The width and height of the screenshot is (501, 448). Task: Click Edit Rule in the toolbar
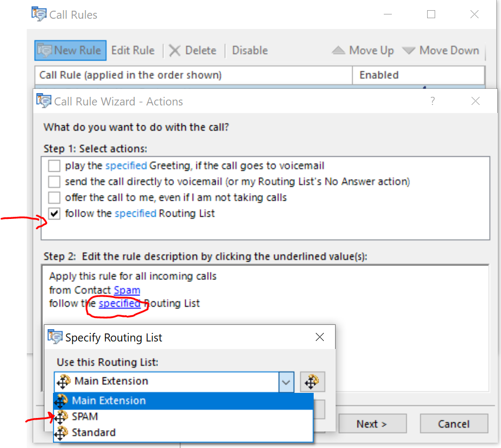(x=133, y=51)
